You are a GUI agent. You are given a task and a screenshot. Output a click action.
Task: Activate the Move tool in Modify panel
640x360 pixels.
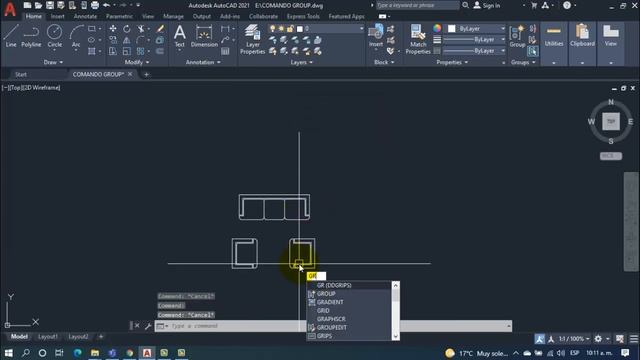coord(113,29)
